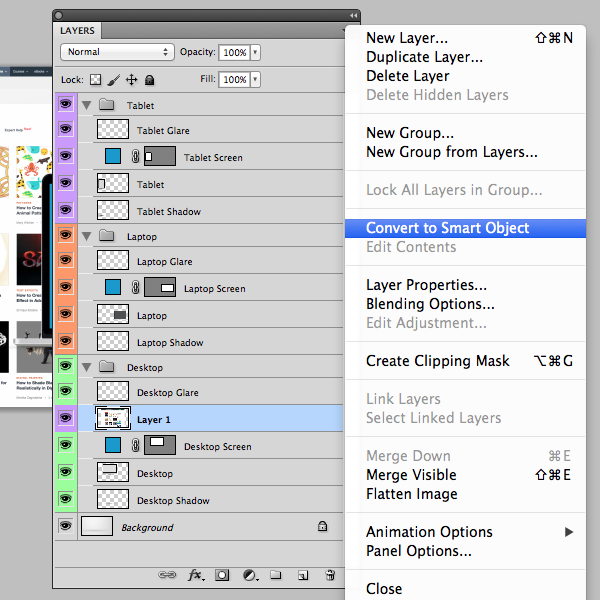
Task: Choose Convert to Smart Object
Action: pos(465,228)
